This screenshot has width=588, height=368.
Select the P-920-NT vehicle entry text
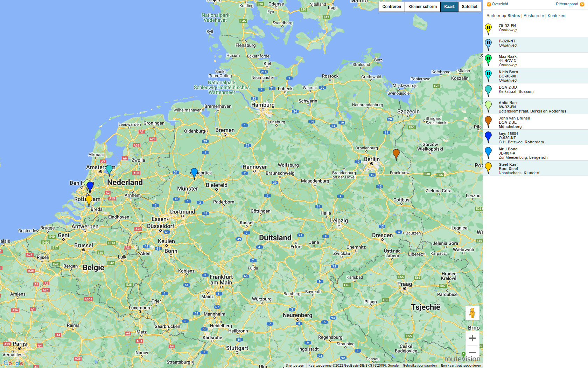[507, 41]
